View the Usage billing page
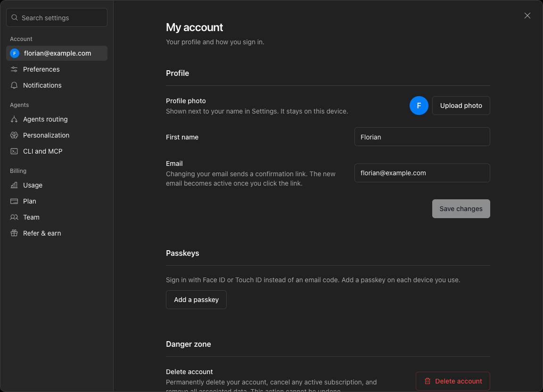Image resolution: width=543 pixels, height=392 pixels. (57, 185)
